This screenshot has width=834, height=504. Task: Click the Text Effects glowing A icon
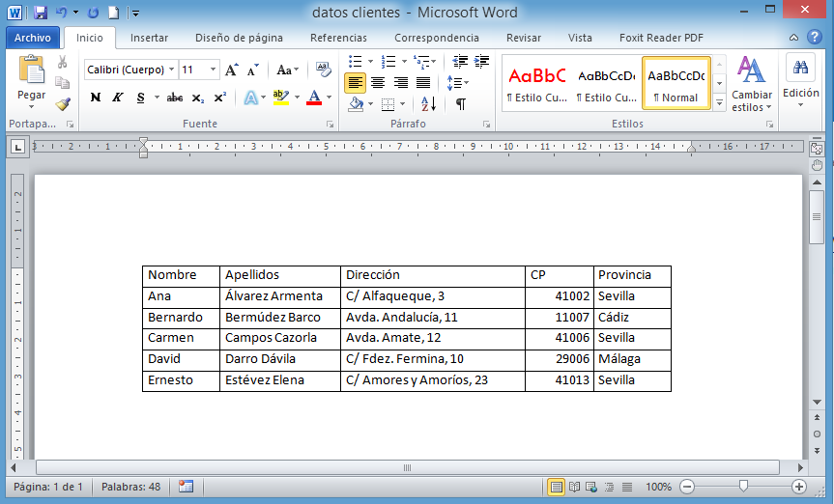point(251,98)
